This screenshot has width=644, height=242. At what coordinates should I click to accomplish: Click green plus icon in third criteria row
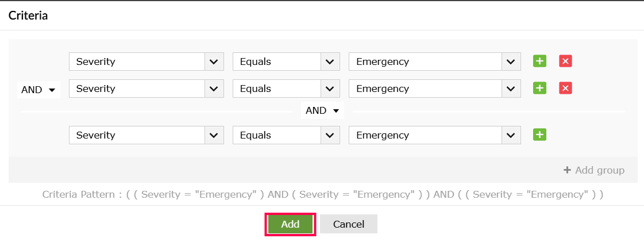pos(539,135)
